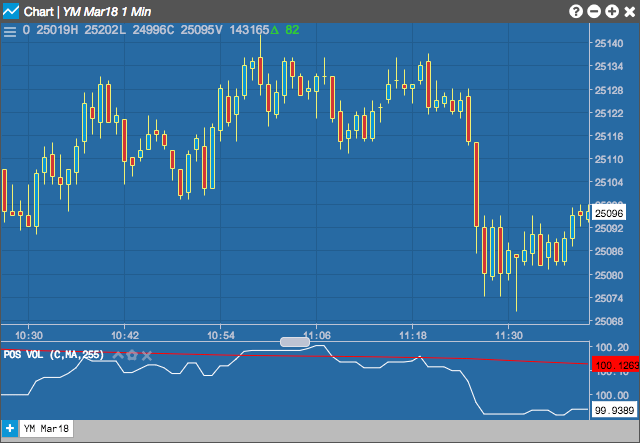Grab the pane divider handle
This screenshot has width=640, height=443.
pos(295,342)
